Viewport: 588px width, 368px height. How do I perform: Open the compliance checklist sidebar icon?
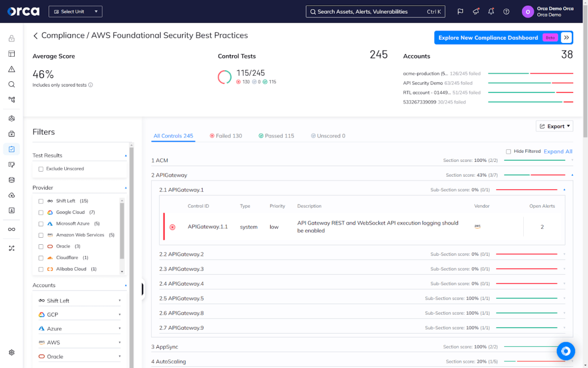pos(11,149)
